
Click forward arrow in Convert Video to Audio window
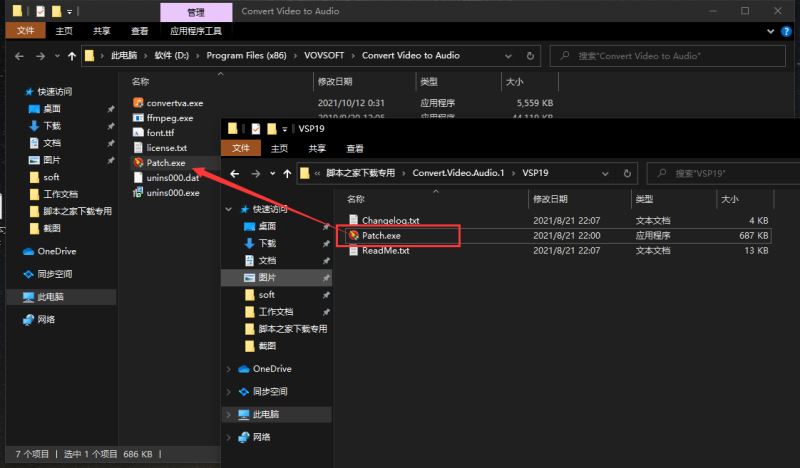40,56
